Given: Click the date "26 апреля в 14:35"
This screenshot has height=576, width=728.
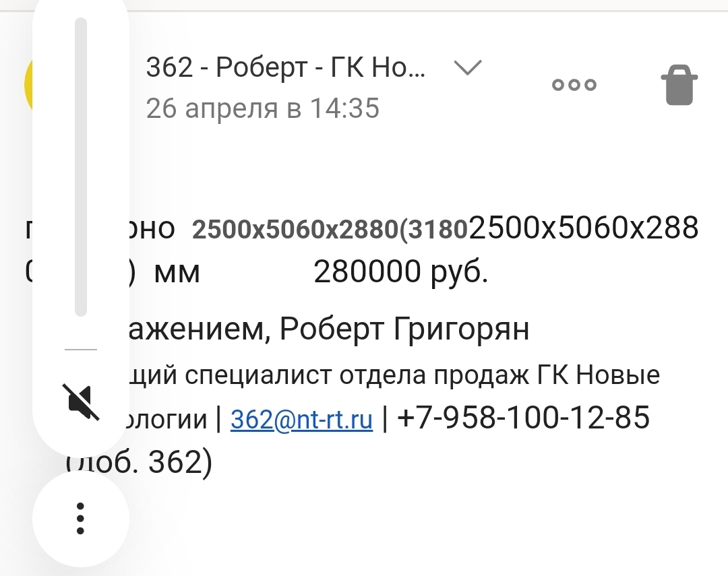Looking at the screenshot, I should [263, 108].
